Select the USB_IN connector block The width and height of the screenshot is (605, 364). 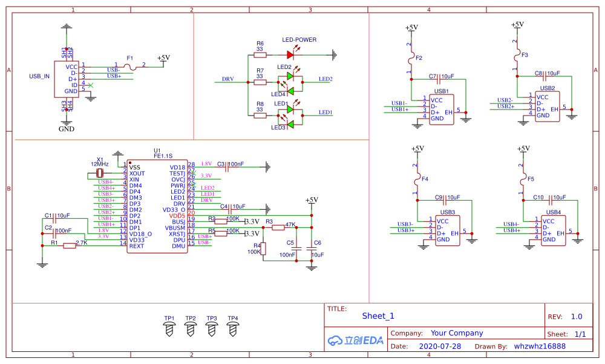click(67, 79)
